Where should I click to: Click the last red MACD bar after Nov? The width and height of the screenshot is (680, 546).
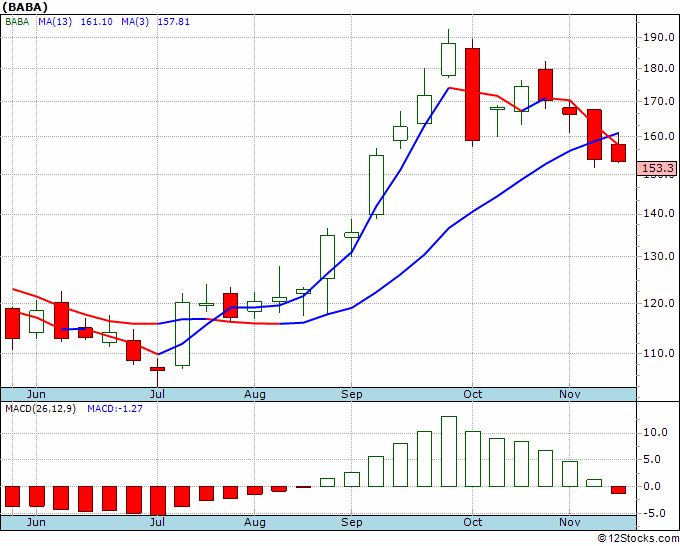tap(618, 490)
